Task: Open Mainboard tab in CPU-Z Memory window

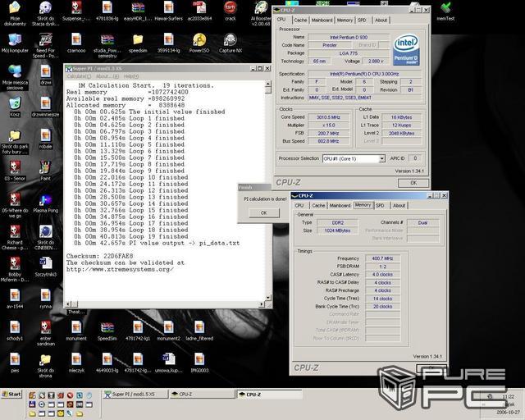Action: click(x=340, y=205)
